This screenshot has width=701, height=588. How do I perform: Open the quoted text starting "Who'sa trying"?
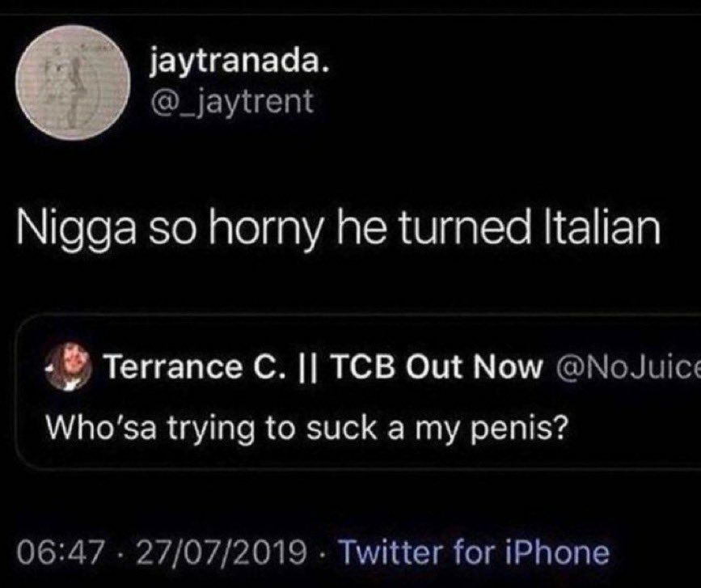[307, 429]
